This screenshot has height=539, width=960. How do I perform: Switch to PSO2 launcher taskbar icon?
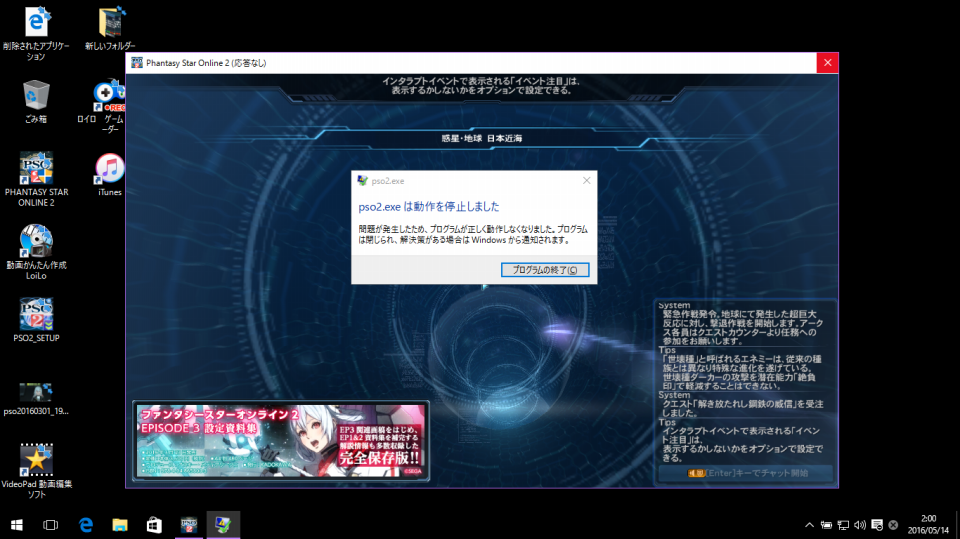click(189, 525)
